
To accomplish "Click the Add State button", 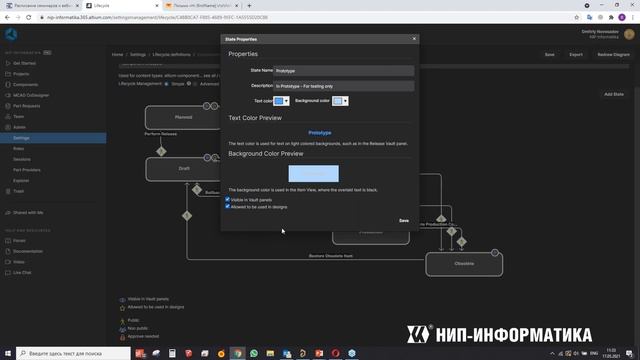I will coord(613,94).
